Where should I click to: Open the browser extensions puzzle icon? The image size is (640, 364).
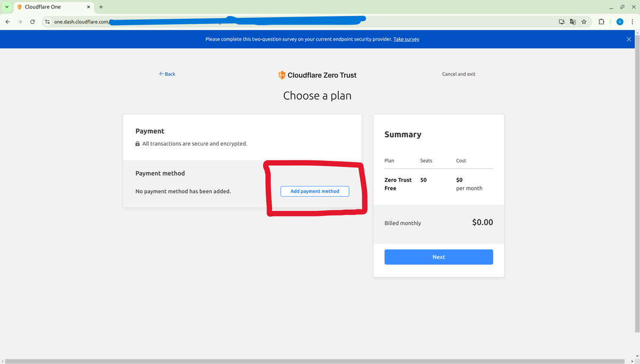pos(601,22)
